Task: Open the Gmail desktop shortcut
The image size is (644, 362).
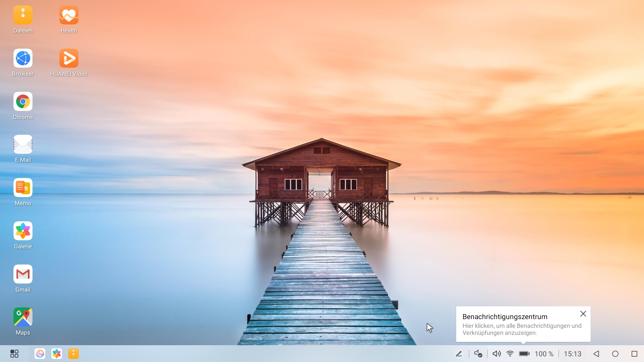Action: point(23,274)
